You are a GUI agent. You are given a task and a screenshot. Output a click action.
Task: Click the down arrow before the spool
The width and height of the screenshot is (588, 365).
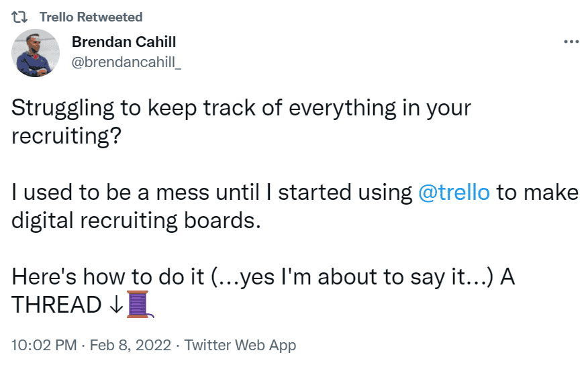click(114, 305)
